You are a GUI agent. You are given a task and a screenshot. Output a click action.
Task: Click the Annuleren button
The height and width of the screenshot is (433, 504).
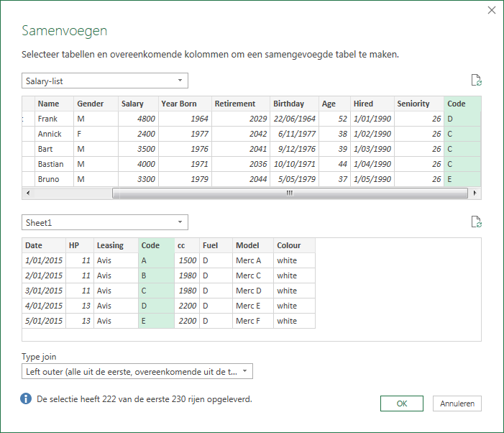[x=457, y=404]
